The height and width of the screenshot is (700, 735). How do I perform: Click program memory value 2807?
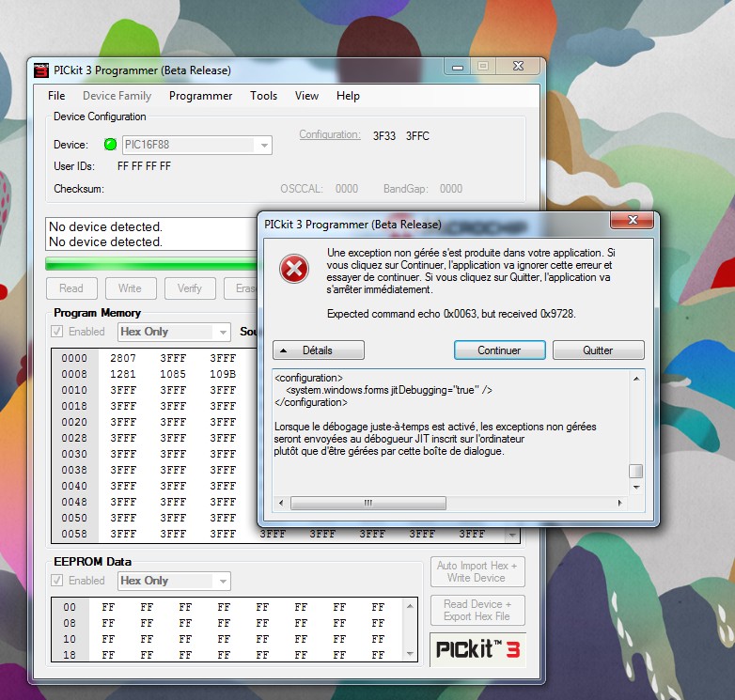point(123,358)
